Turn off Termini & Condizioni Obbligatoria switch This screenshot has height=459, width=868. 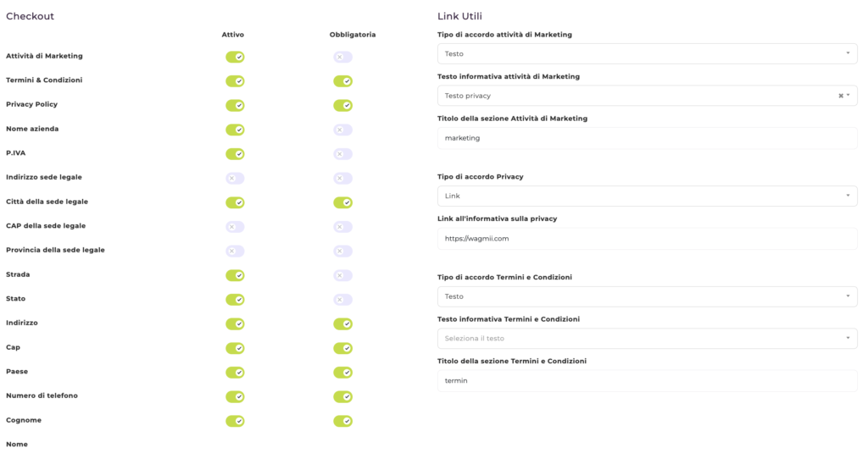pos(342,81)
